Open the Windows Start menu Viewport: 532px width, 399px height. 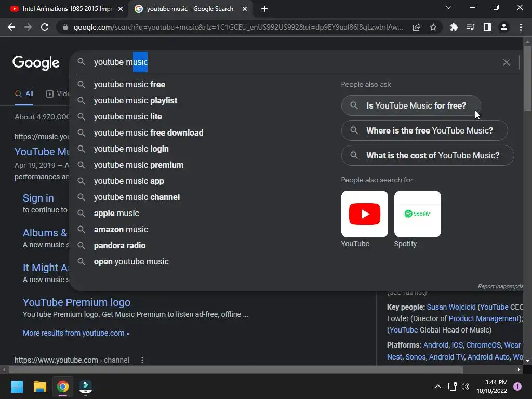(17, 387)
